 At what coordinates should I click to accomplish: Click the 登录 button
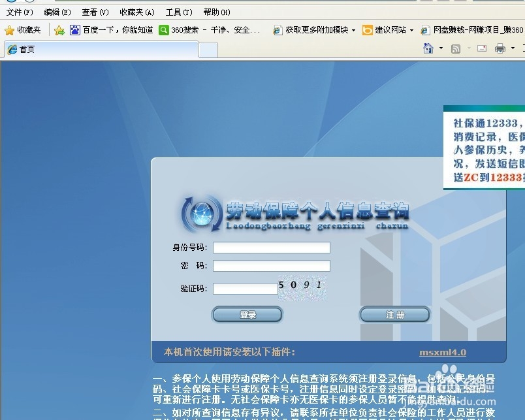(247, 314)
